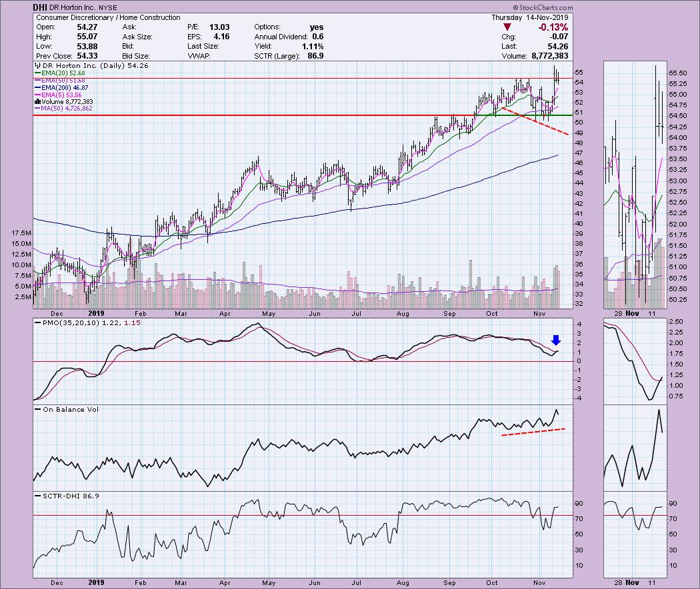Image resolution: width=700 pixels, height=589 pixels.
Task: Click the 'DR Horton Inc. (Daily)' chart legend
Action: coord(91,65)
